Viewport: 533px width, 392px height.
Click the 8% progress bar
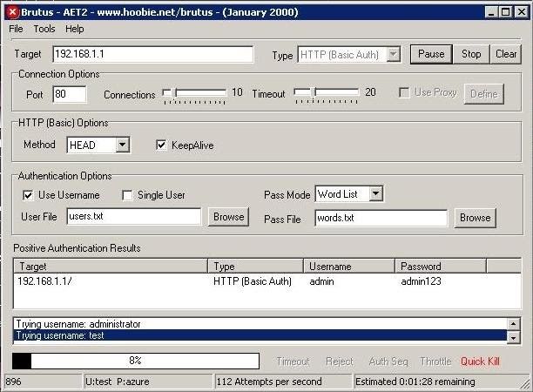tap(136, 361)
